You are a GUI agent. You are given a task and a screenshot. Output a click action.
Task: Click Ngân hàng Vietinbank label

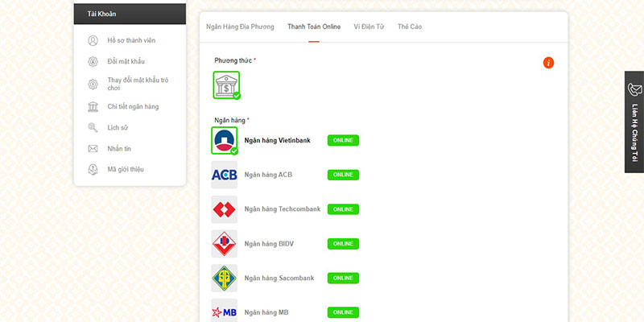pos(277,140)
